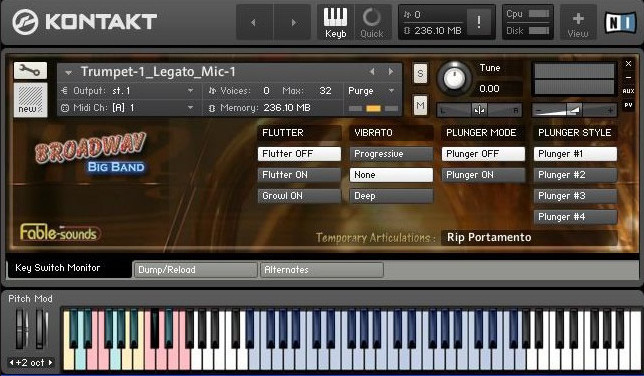The image size is (644, 376).
Task: Solo the instrument with S button
Action: 420,74
